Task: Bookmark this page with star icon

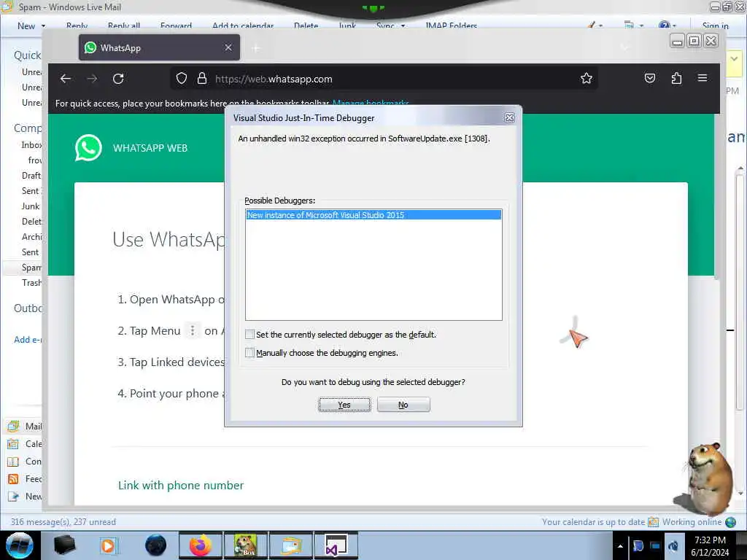Action: coord(587,78)
